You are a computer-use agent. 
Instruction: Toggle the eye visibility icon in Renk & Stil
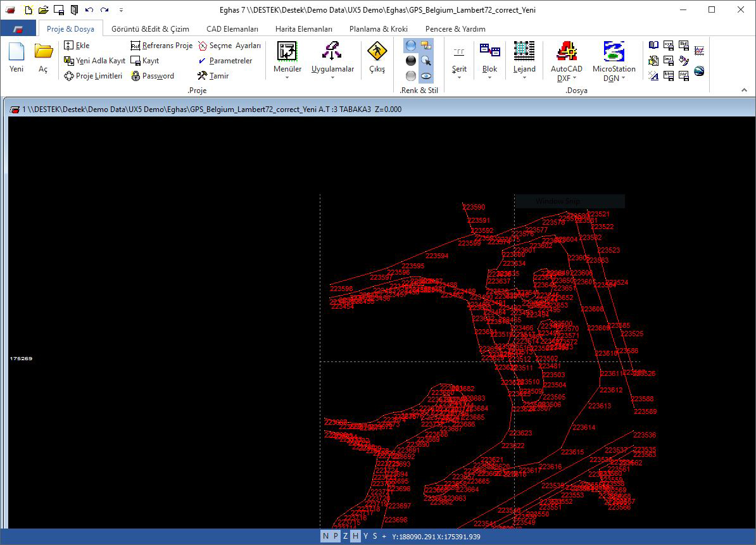click(x=426, y=76)
